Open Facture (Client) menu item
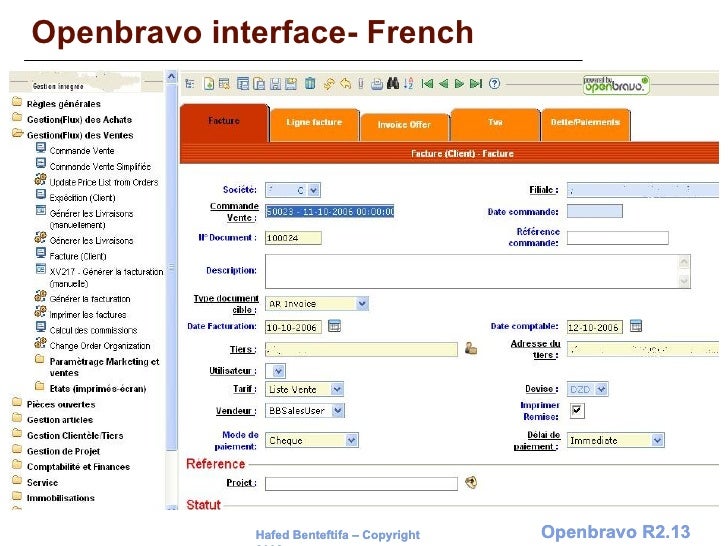This screenshot has width=728, height=546. coord(78,256)
